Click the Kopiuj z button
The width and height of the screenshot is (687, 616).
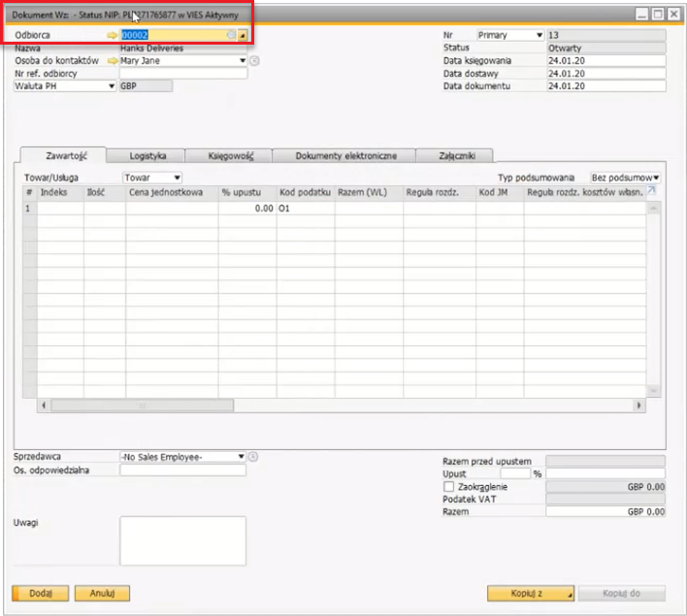530,593
